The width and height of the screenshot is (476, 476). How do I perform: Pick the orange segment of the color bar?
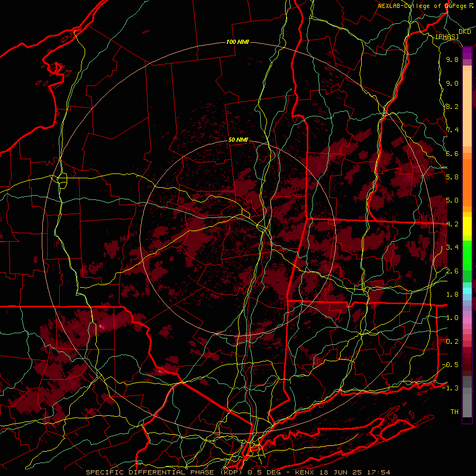point(467,183)
